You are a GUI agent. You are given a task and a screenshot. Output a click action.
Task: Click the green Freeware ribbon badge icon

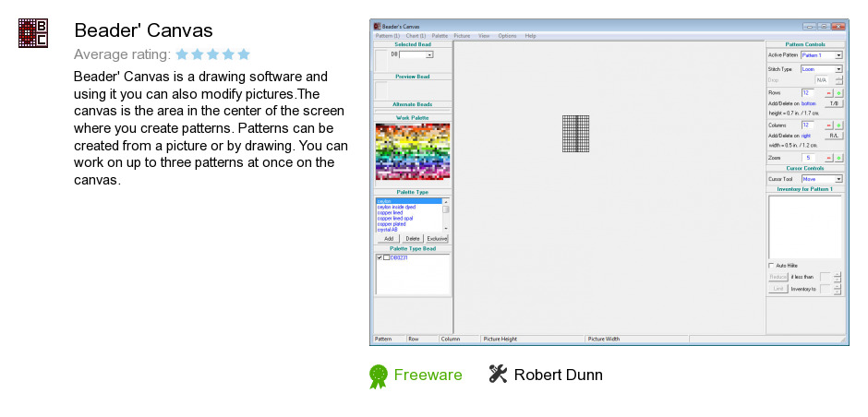tap(378, 376)
